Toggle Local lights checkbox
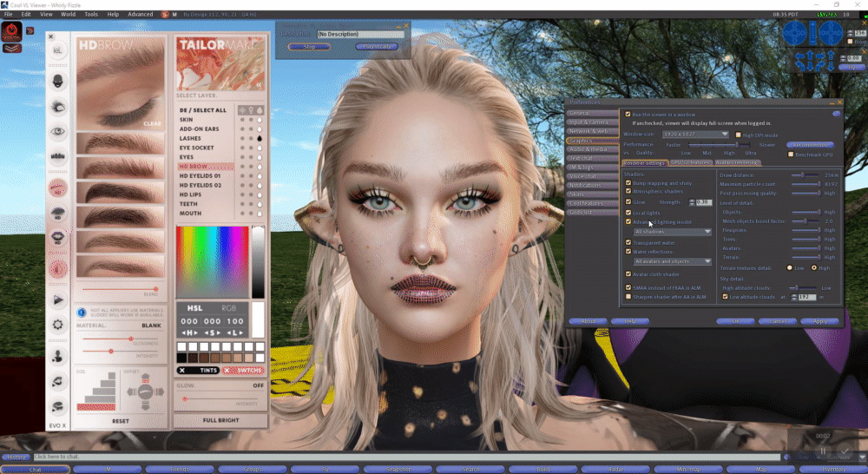Viewport: 868px width, 474px height. [x=628, y=213]
